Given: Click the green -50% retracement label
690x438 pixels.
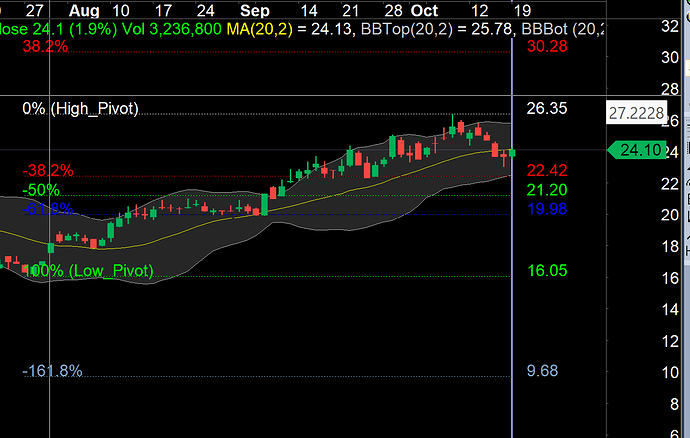Looking at the screenshot, I should pyautogui.click(x=41, y=190).
